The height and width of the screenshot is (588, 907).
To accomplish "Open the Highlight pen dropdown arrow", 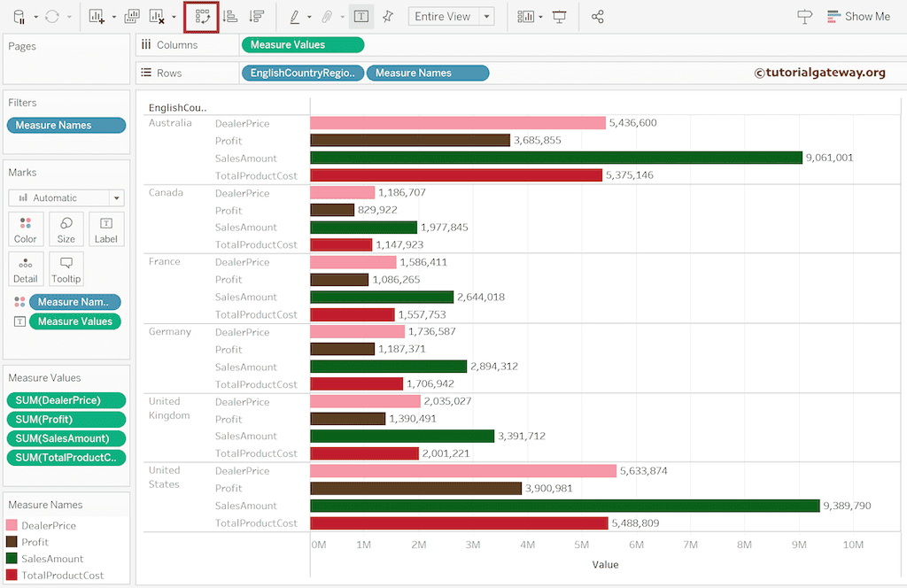I will point(308,18).
